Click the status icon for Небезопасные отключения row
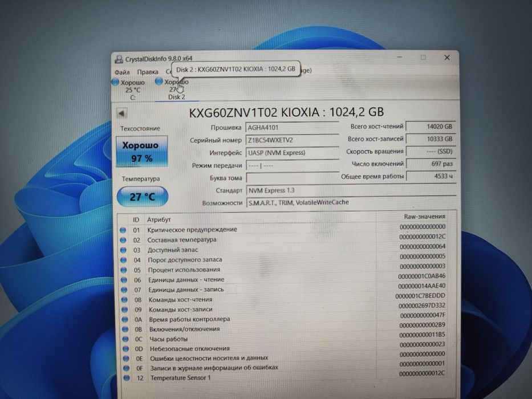Screen dimensions: 532x399 click(126, 349)
